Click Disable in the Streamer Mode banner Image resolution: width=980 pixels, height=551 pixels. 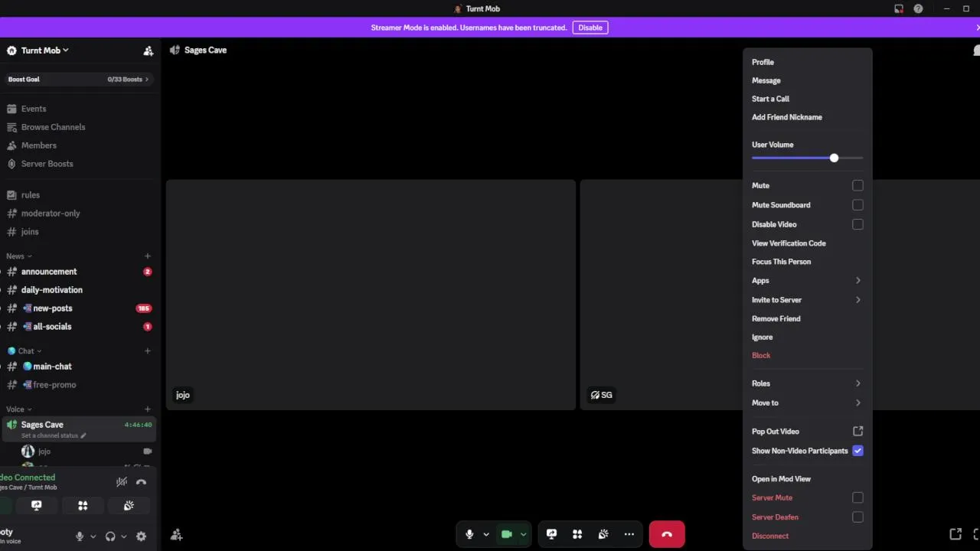(x=590, y=28)
